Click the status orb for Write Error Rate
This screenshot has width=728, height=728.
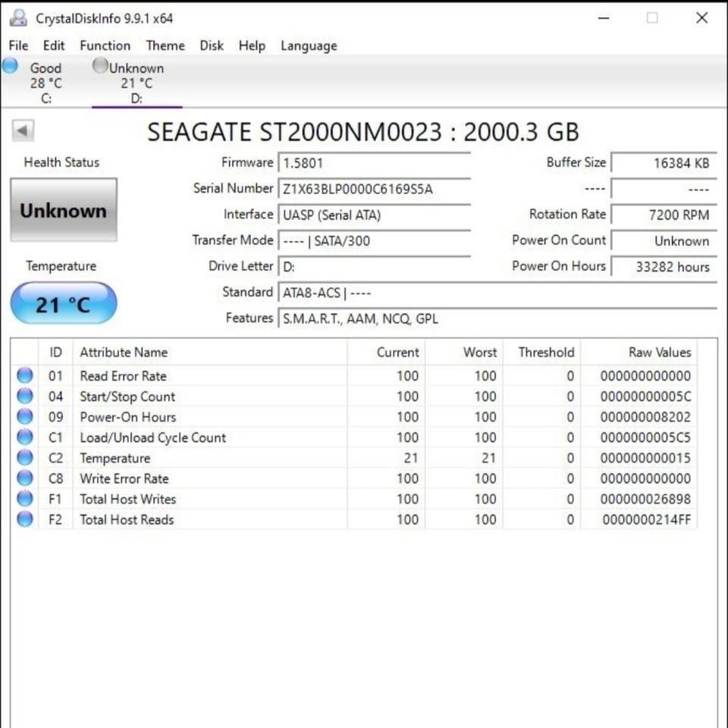pyautogui.click(x=25, y=479)
